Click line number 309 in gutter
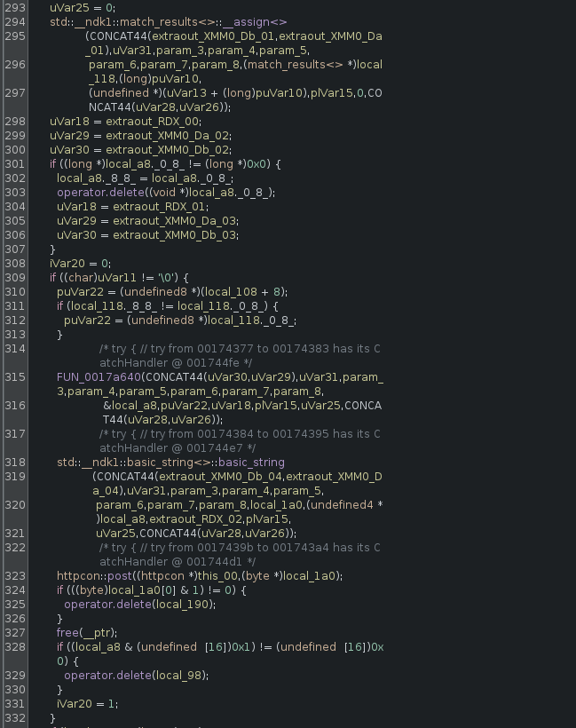 (15, 278)
